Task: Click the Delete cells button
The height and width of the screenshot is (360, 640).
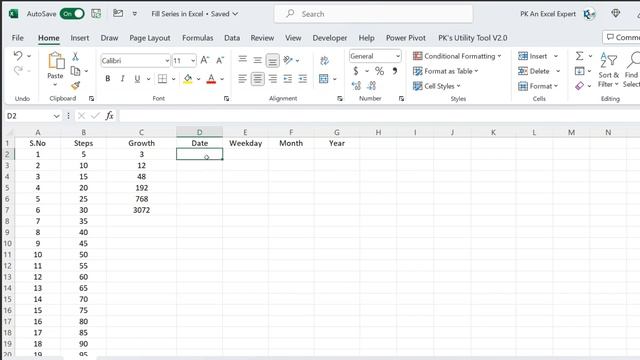Action: [x=534, y=71]
